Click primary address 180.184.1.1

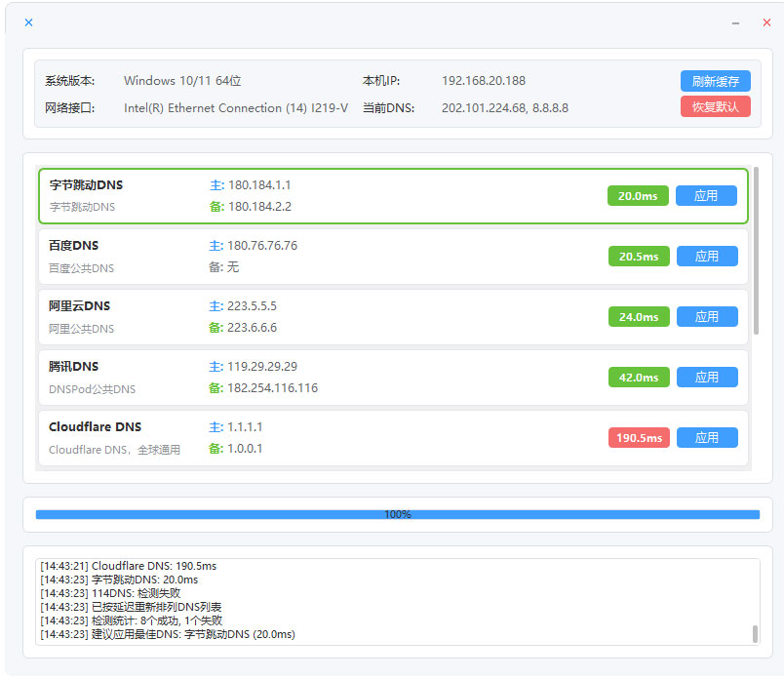point(259,185)
